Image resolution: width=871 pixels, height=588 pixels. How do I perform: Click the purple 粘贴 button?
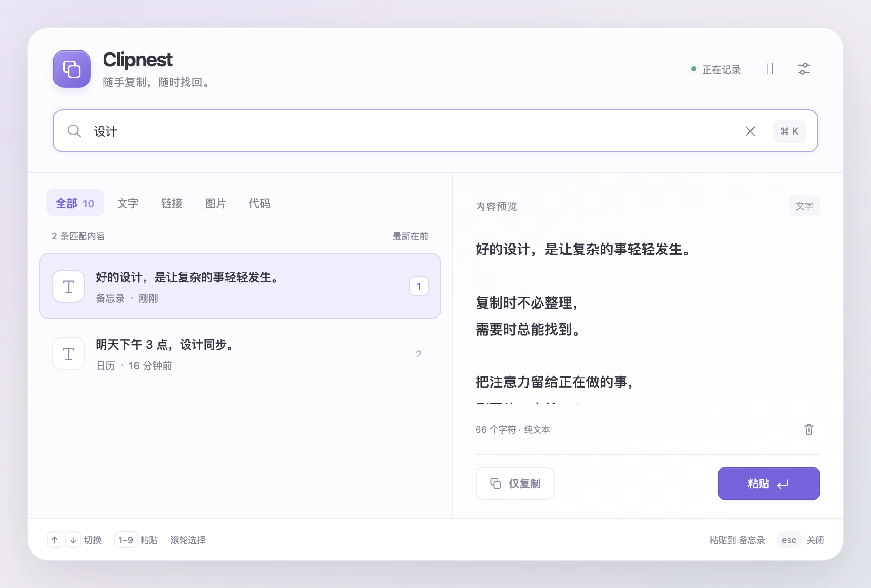[x=769, y=483]
